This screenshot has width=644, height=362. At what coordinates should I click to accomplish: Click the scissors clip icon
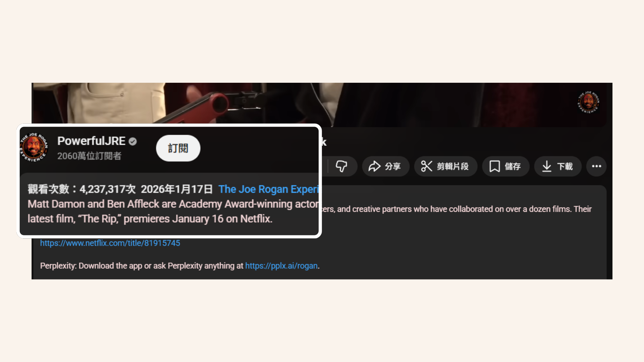(x=427, y=166)
